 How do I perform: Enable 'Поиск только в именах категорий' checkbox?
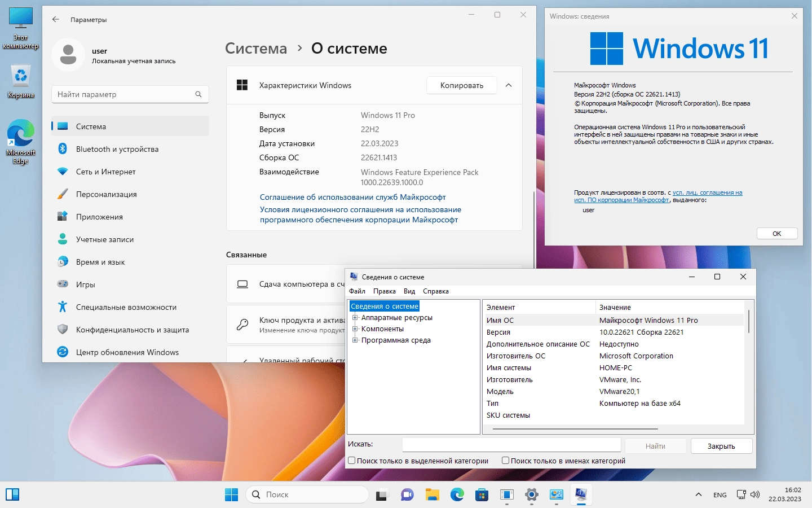pyautogui.click(x=506, y=461)
